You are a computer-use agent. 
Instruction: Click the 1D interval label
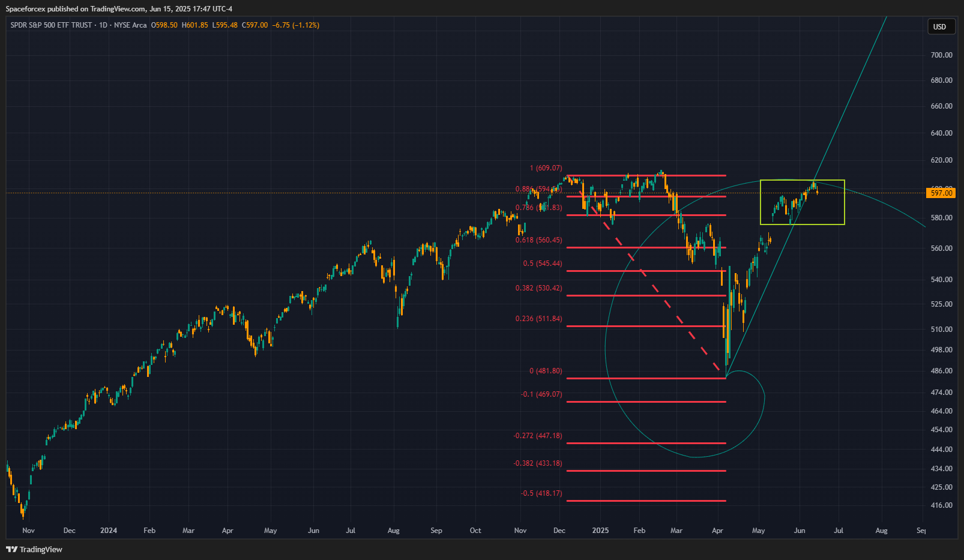point(103,25)
